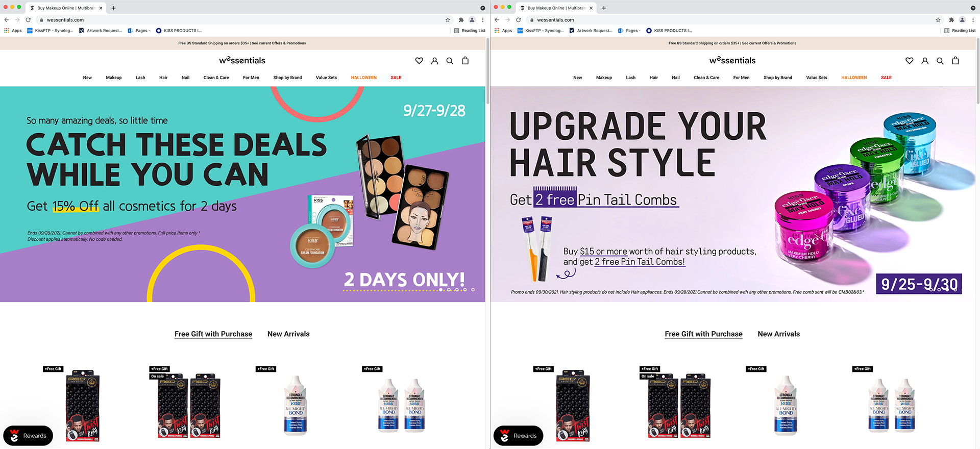Open Makeup category menu in left window

[x=113, y=78]
